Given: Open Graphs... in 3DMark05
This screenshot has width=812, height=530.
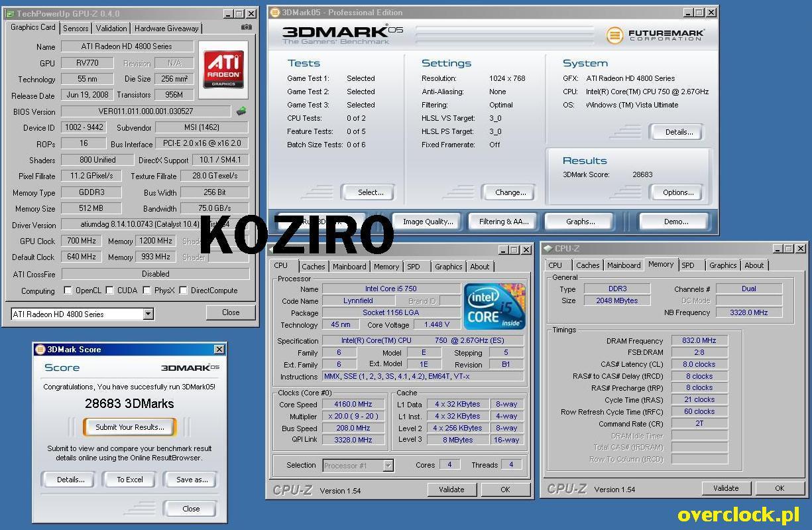Looking at the screenshot, I should [x=581, y=222].
